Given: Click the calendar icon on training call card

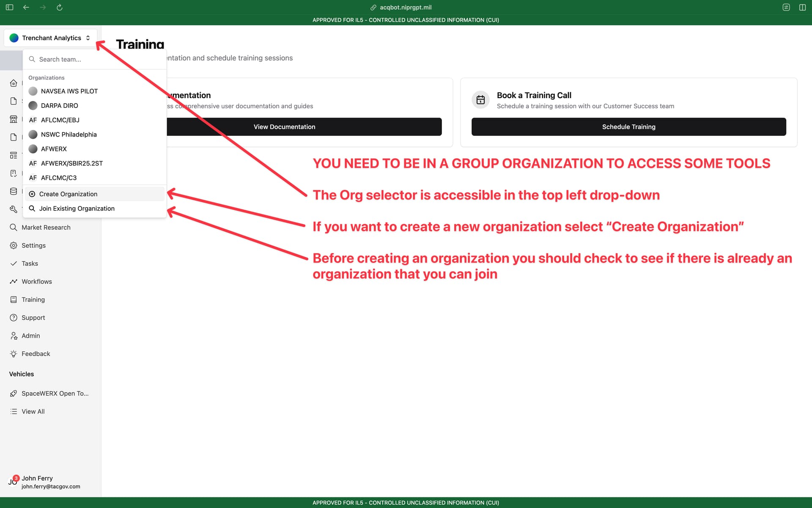Looking at the screenshot, I should tap(480, 100).
